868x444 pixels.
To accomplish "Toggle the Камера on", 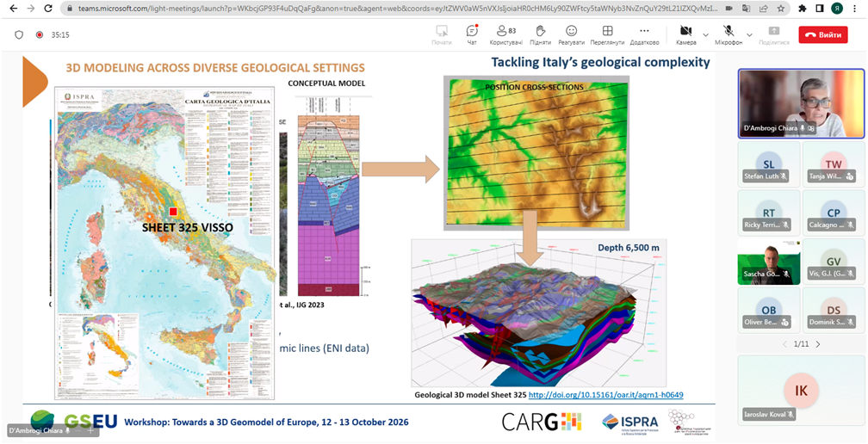I will click(685, 34).
